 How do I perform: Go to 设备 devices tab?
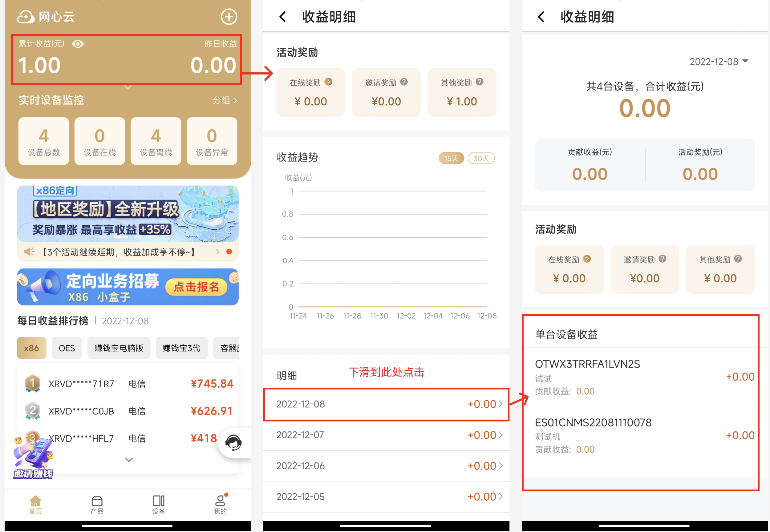158,505
